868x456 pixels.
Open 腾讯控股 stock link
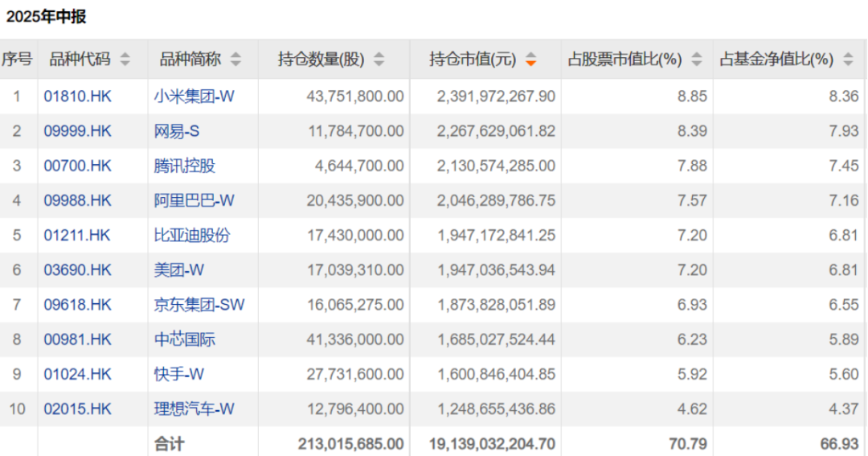tap(184, 166)
